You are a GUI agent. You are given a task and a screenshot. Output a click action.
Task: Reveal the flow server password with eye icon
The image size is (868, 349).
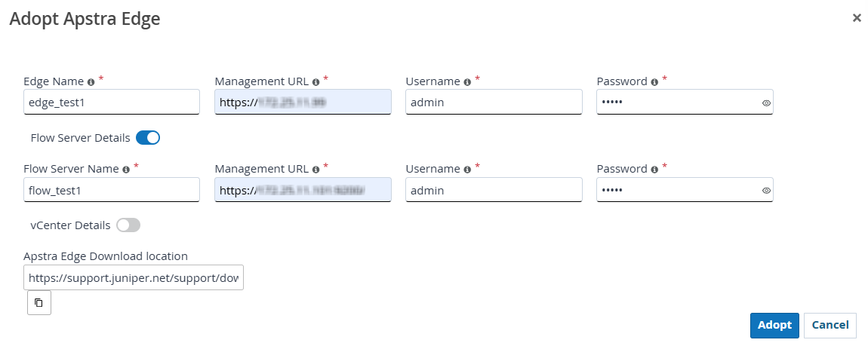click(766, 191)
